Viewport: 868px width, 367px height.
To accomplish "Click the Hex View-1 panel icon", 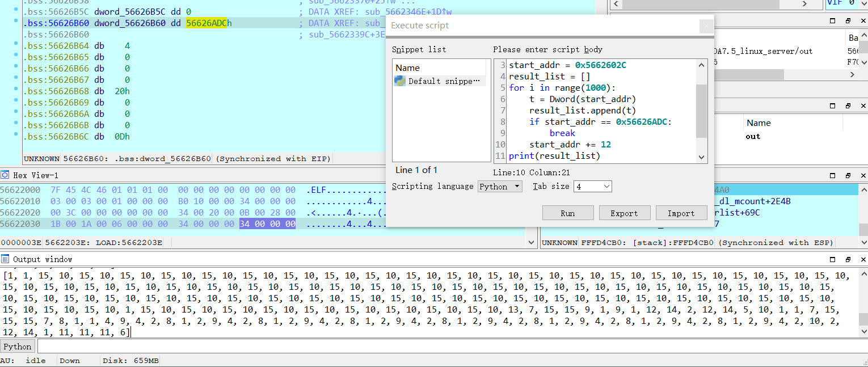I will tap(5, 175).
